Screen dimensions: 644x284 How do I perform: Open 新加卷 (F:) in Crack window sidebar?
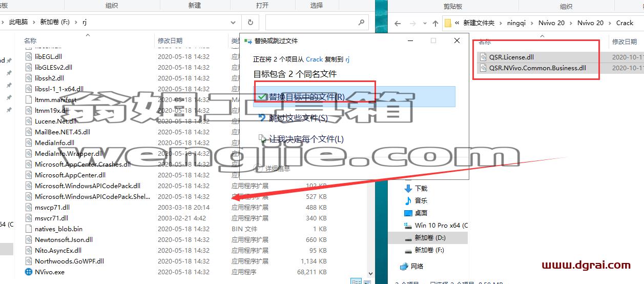click(x=429, y=250)
